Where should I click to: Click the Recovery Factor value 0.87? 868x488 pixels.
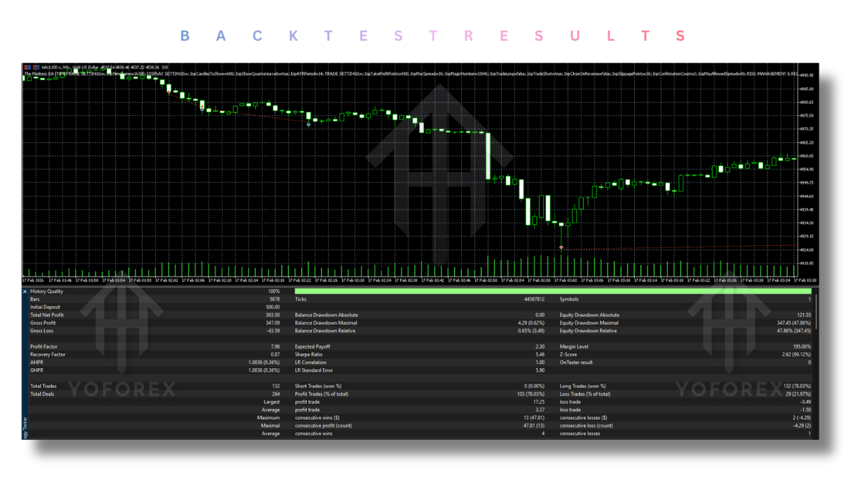click(x=275, y=354)
